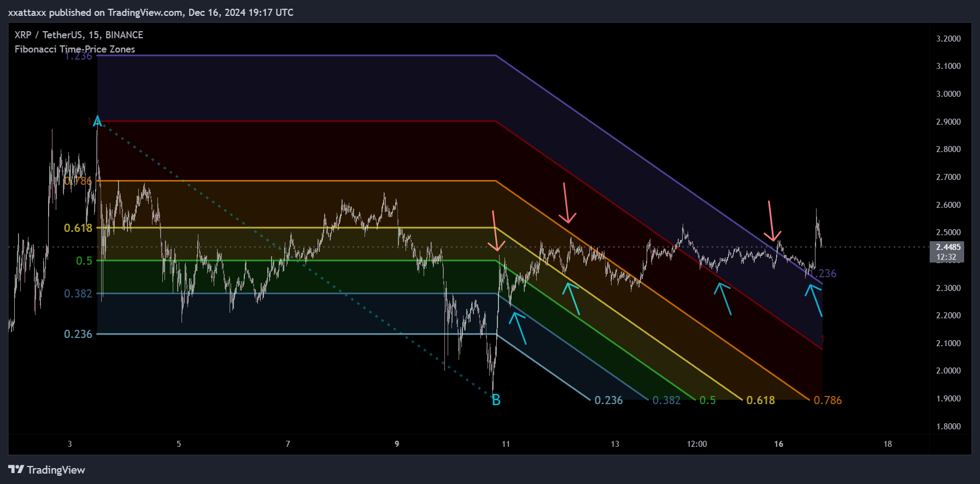Open the XRP / TetherUS, 15, BINANCE symbol title

click(79, 35)
